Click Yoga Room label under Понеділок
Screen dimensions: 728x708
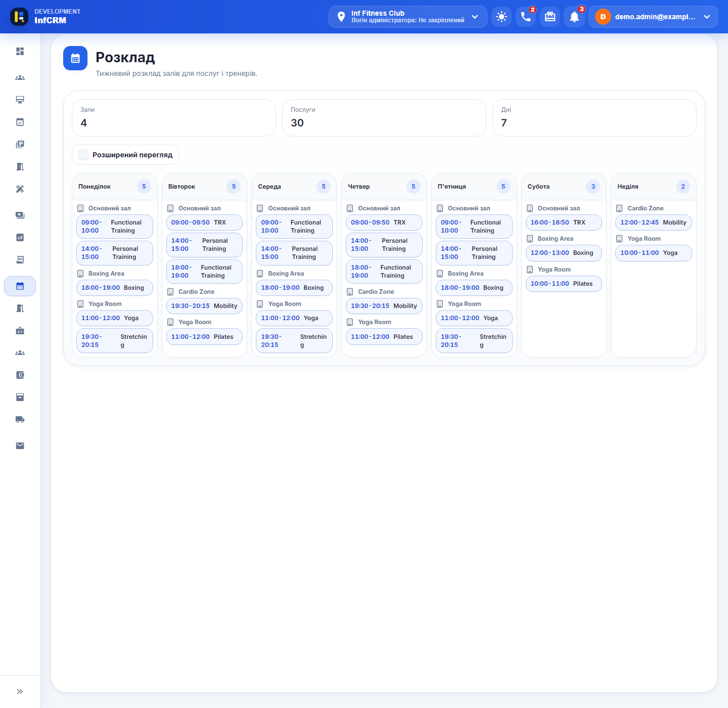105,304
